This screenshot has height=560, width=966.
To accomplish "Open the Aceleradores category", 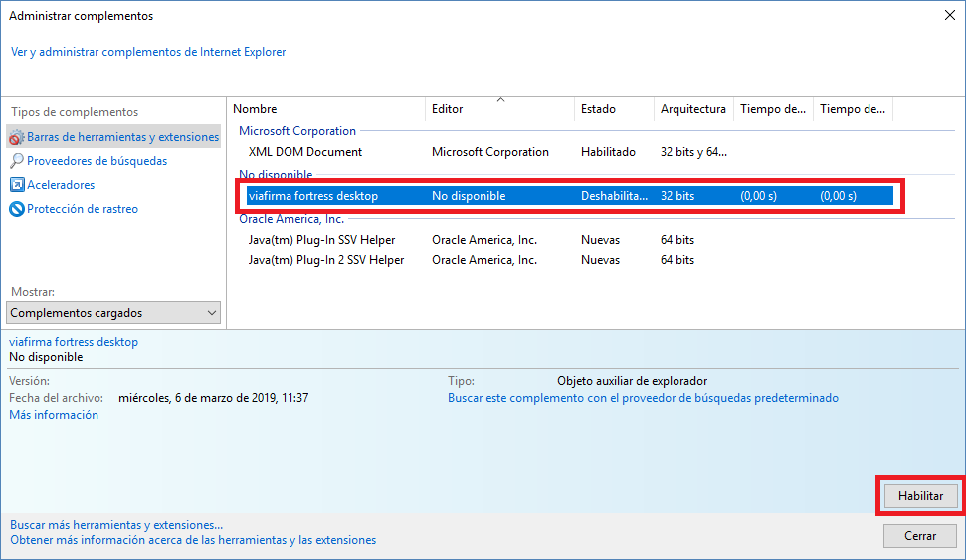I will [x=61, y=185].
